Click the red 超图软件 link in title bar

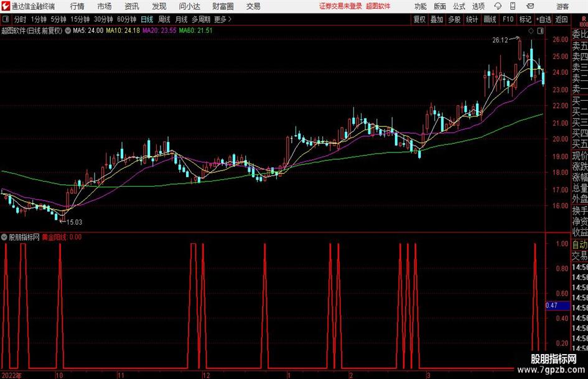coord(378,6)
